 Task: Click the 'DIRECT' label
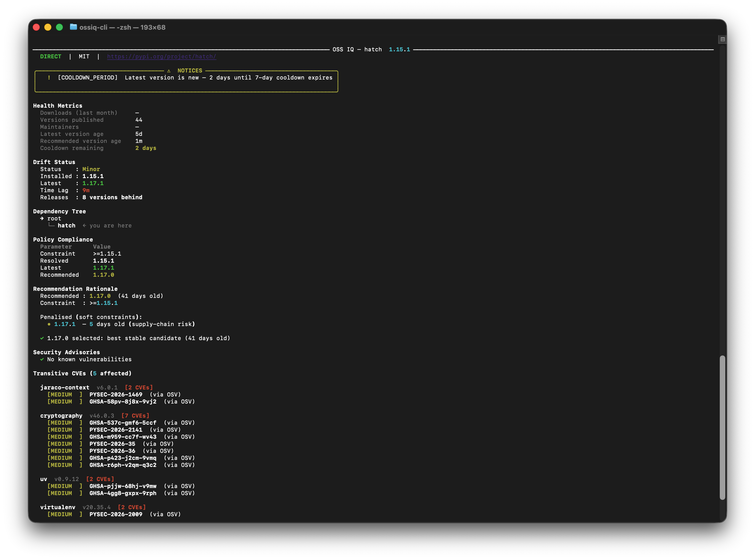click(51, 57)
